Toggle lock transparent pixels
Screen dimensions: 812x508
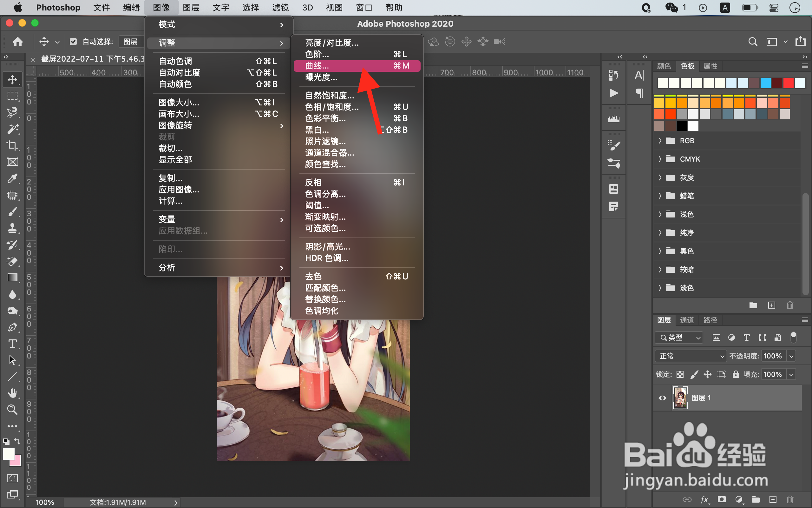coord(680,374)
